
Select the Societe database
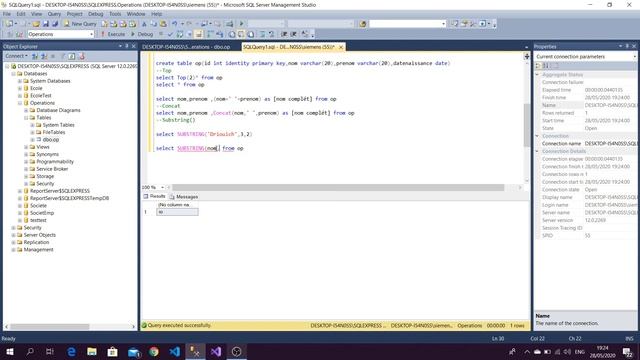pyautogui.click(x=38, y=206)
